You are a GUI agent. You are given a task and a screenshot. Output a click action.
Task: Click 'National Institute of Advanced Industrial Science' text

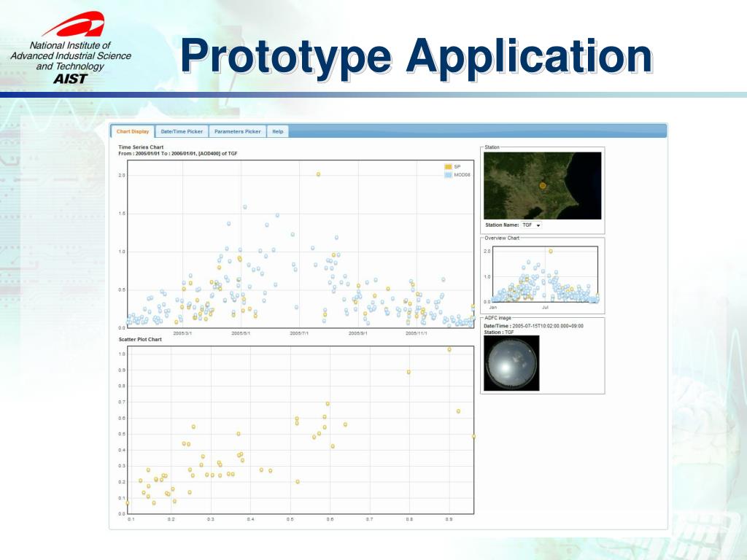pos(71,50)
